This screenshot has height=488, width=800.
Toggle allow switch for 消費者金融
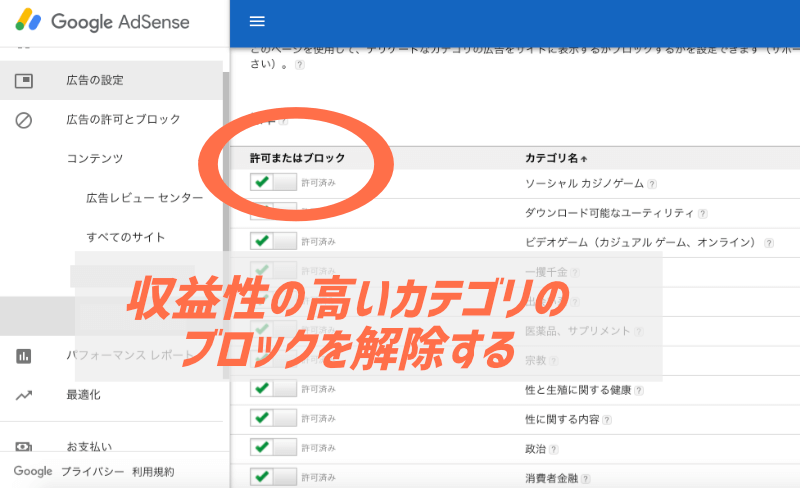click(273, 477)
